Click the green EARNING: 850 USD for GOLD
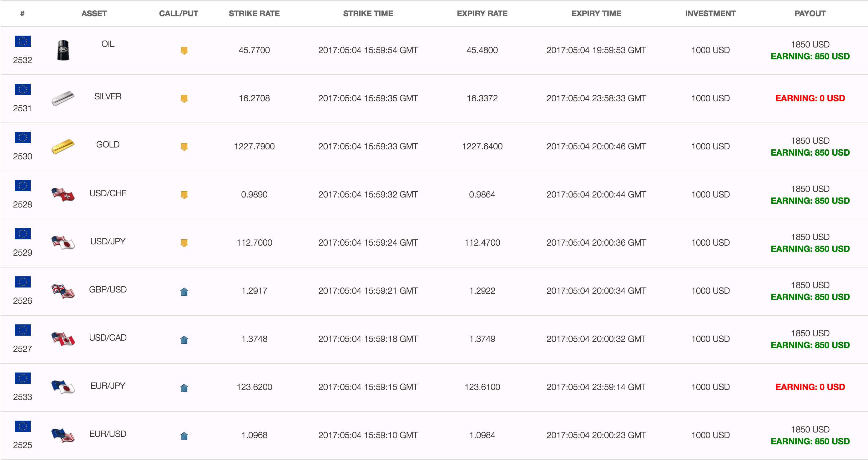 coord(810,152)
